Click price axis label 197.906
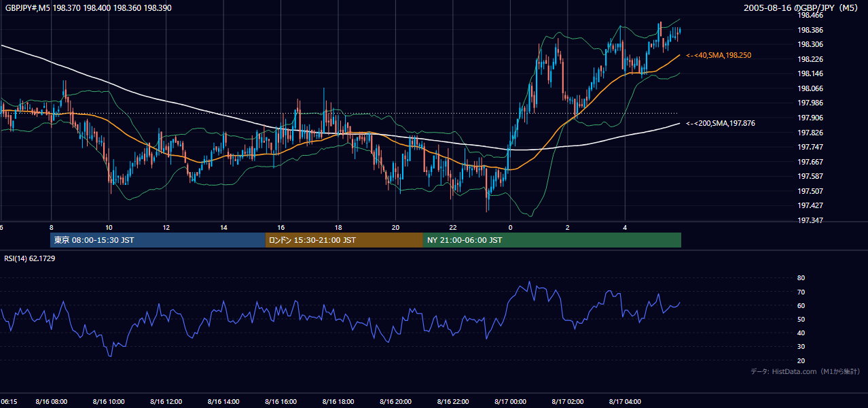Viewport: 868px width, 408px height. 811,118
